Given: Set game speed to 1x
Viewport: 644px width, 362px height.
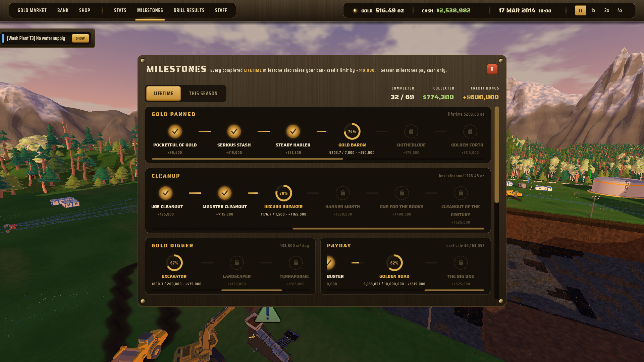Looking at the screenshot, I should coord(593,10).
